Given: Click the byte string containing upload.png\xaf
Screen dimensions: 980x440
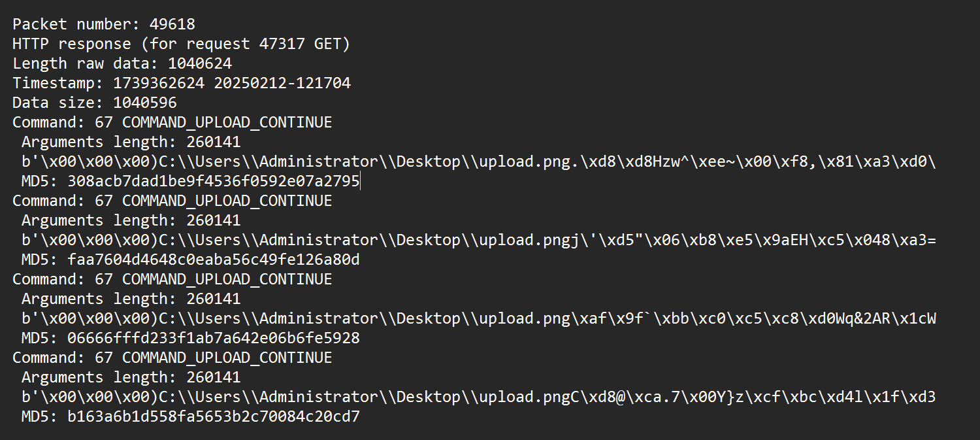Looking at the screenshot, I should pyautogui.click(x=479, y=318).
